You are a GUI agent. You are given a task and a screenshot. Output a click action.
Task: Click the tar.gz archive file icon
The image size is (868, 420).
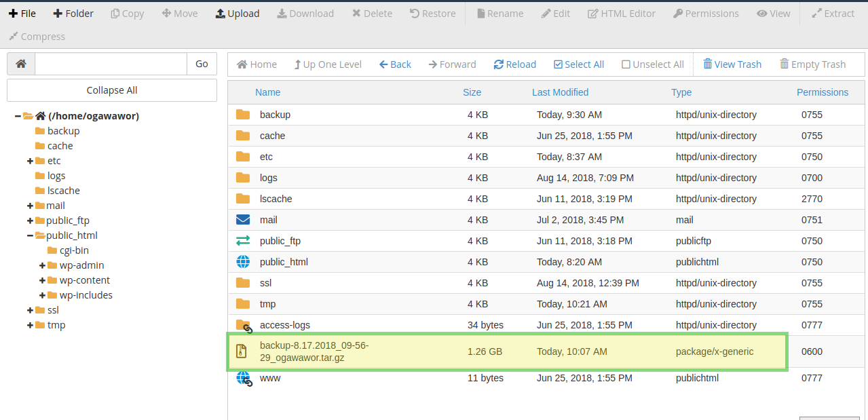pyautogui.click(x=242, y=351)
